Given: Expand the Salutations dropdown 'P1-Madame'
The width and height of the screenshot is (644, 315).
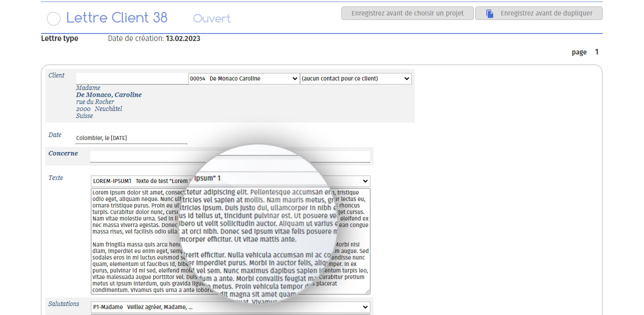Looking at the screenshot, I should (x=230, y=307).
